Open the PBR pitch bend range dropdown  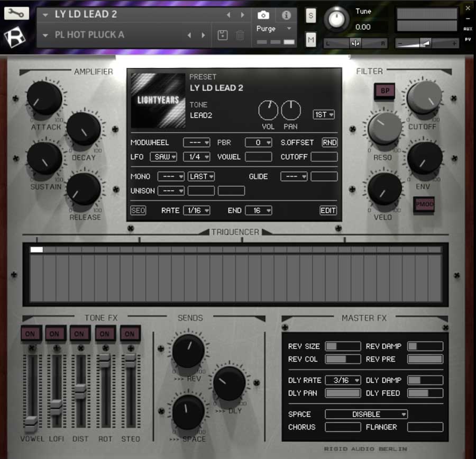(x=259, y=142)
